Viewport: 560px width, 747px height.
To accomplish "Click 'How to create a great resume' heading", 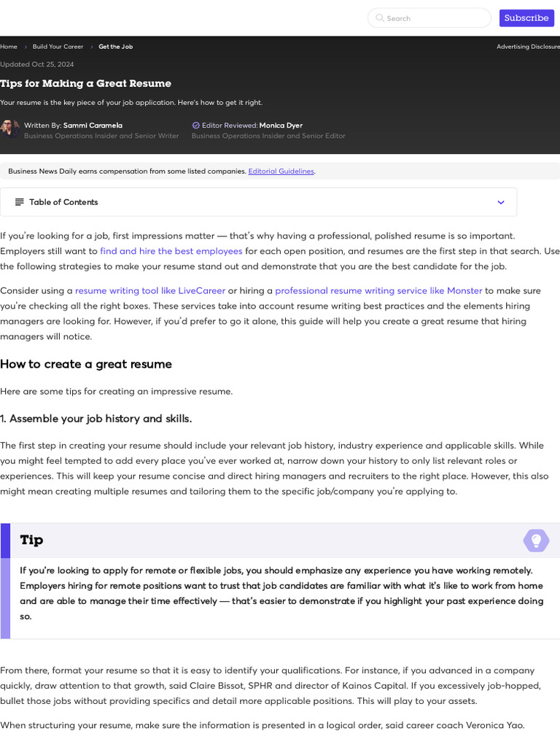I will pyautogui.click(x=86, y=364).
